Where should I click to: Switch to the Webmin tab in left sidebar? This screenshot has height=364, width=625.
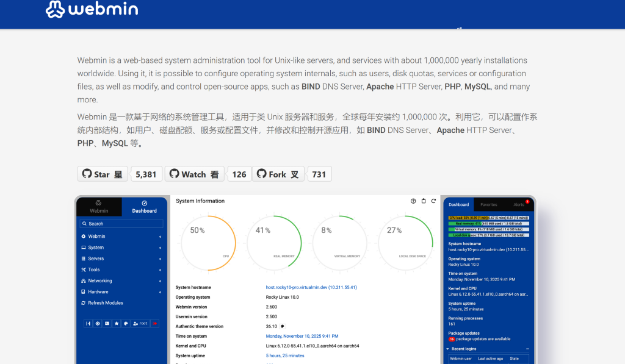[x=99, y=207]
